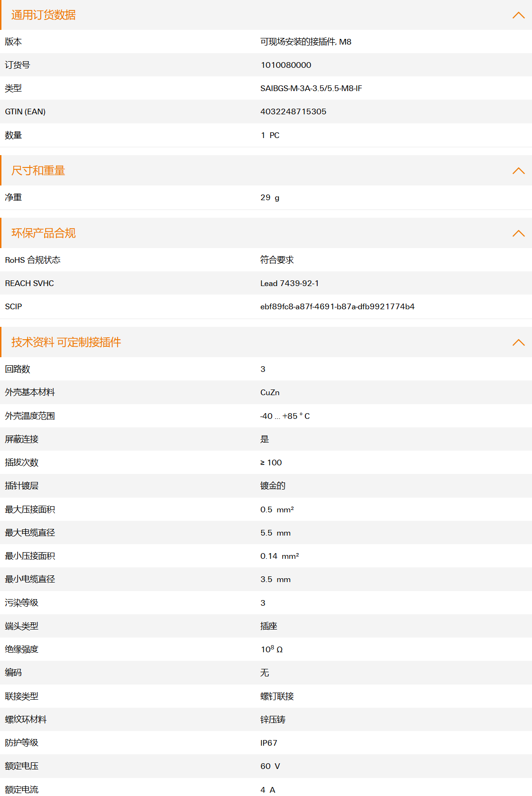Click the GTIN (EAN) row label

point(25,111)
